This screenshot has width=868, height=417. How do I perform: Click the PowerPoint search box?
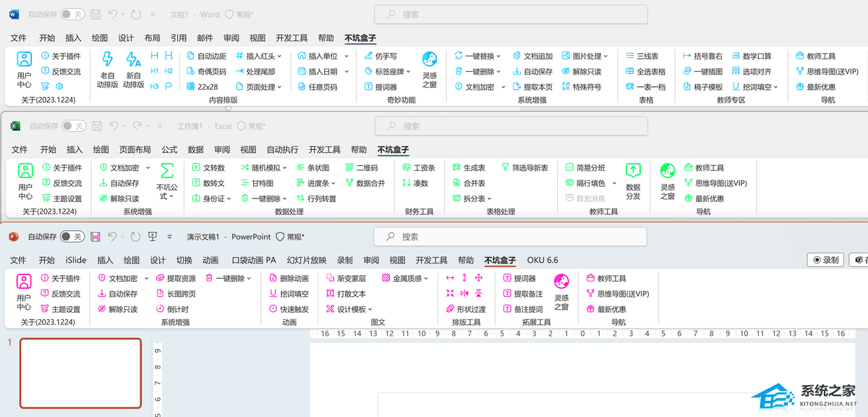click(510, 236)
